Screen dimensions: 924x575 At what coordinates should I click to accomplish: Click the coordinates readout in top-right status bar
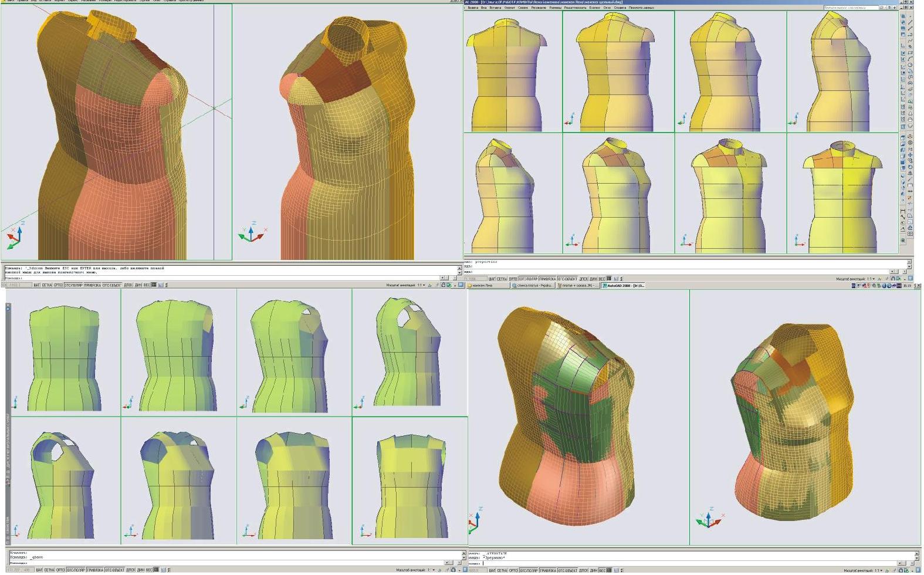point(475,279)
